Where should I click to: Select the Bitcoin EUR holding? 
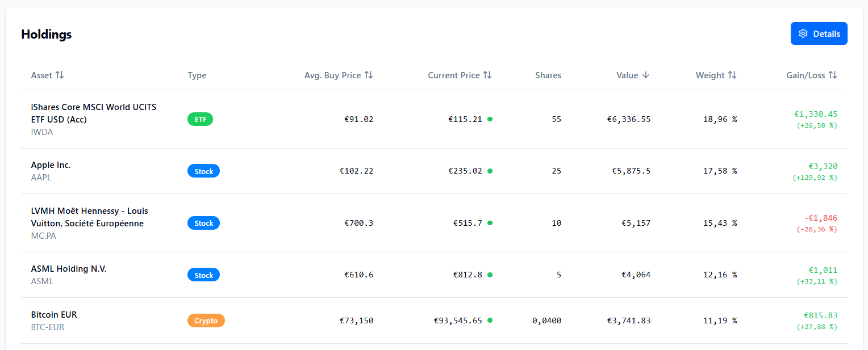[54, 315]
